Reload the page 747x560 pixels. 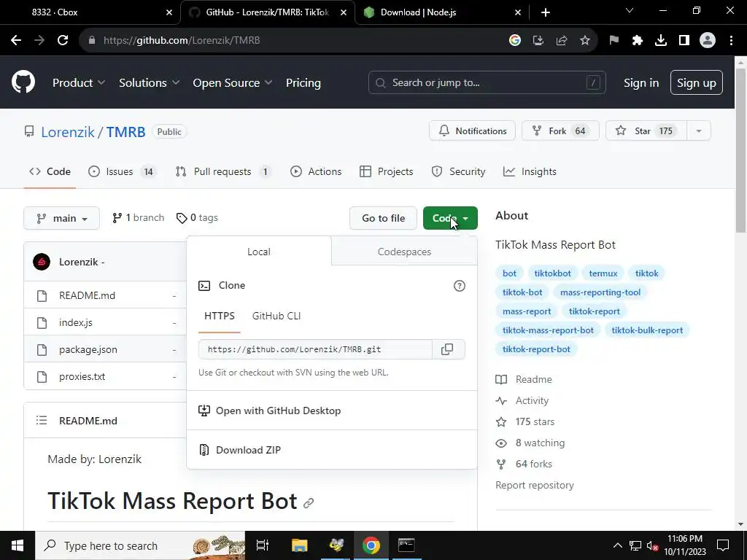click(x=63, y=41)
